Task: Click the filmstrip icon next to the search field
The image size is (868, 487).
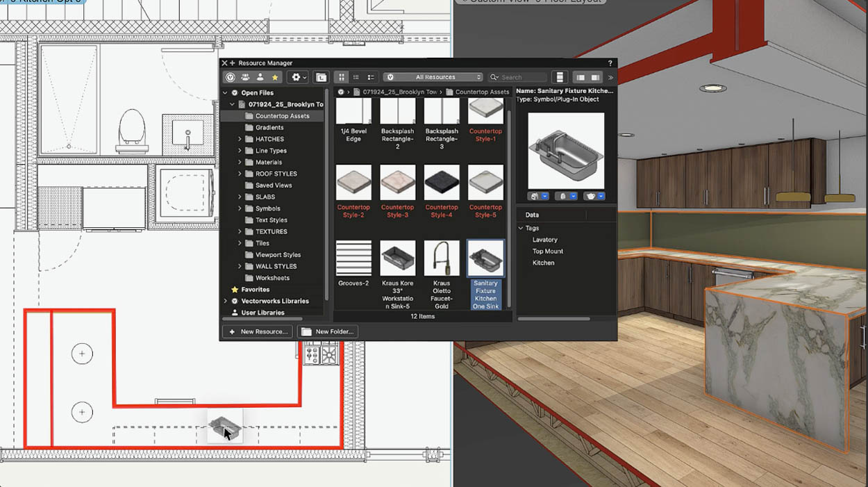Action: (x=560, y=76)
